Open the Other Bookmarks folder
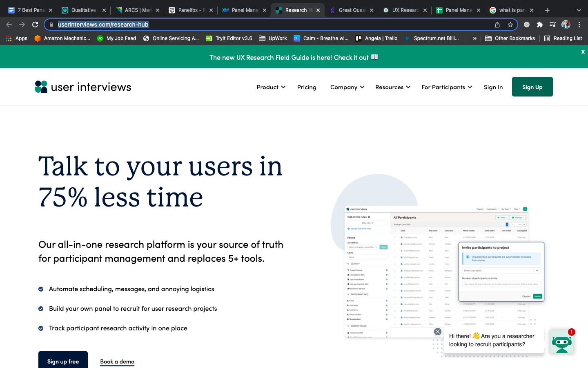This screenshot has height=368, width=588. tap(510, 38)
